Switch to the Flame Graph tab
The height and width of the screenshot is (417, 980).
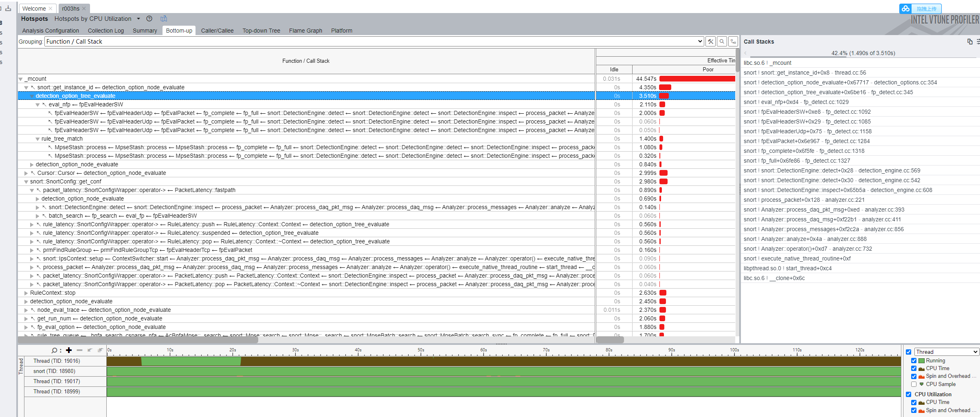pyautogui.click(x=305, y=31)
